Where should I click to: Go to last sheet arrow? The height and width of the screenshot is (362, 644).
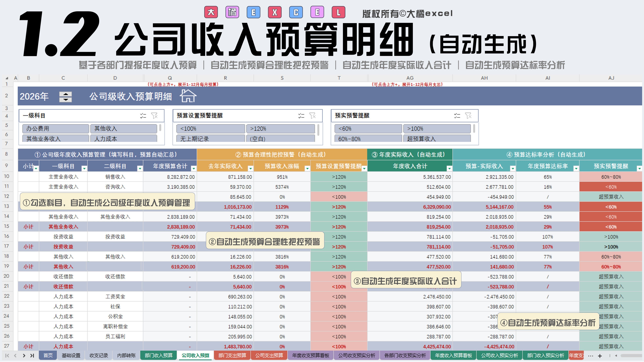(32, 356)
